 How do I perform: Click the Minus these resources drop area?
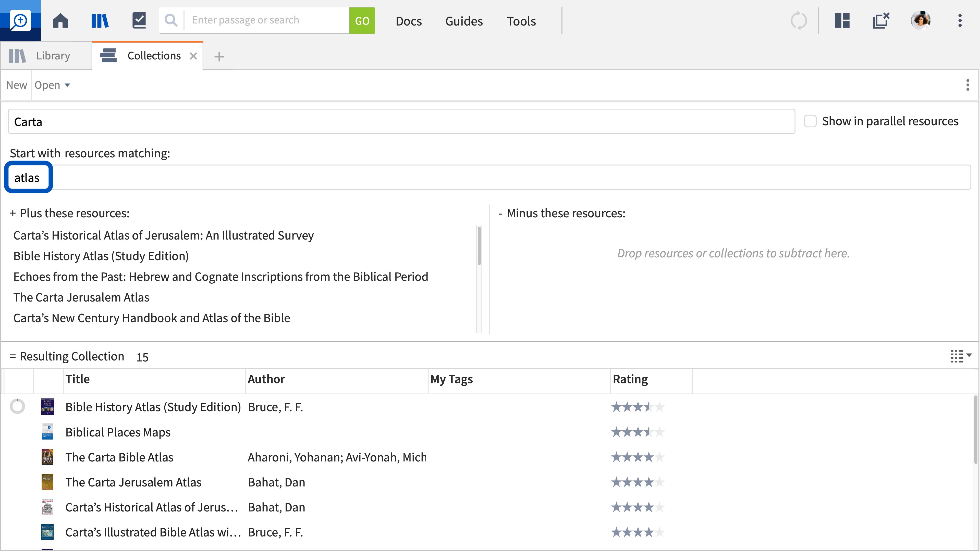coord(733,253)
